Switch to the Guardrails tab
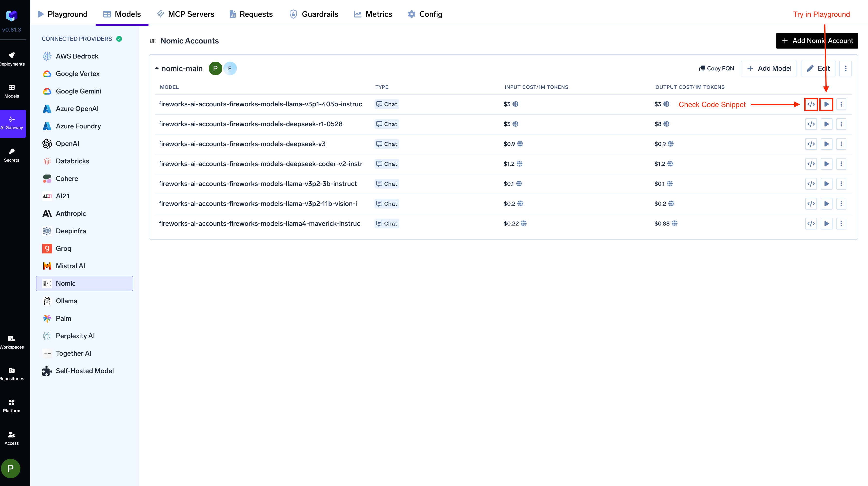The height and width of the screenshot is (486, 868). tap(314, 14)
